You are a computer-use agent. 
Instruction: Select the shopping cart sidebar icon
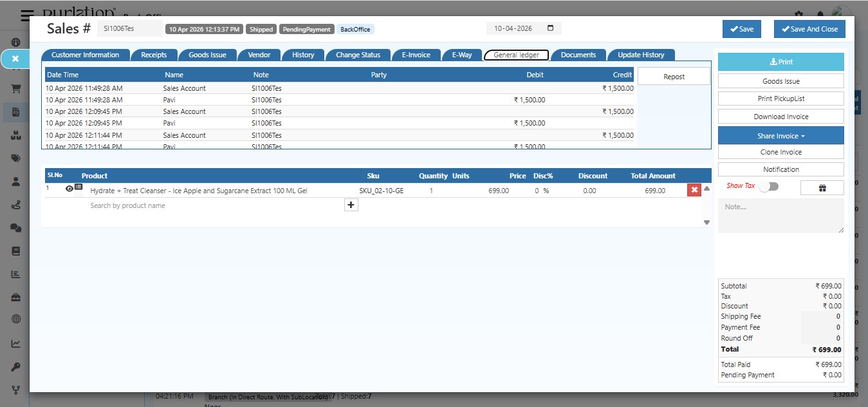[15, 88]
